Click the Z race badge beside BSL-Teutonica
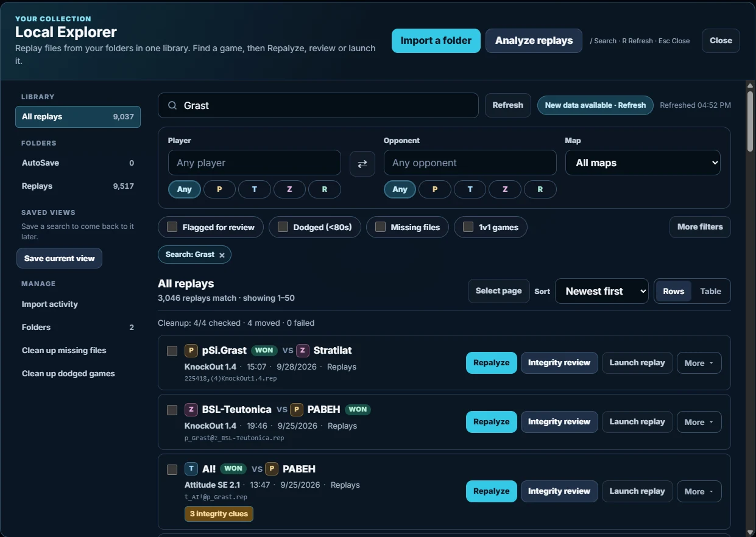This screenshot has width=756, height=537. point(191,410)
